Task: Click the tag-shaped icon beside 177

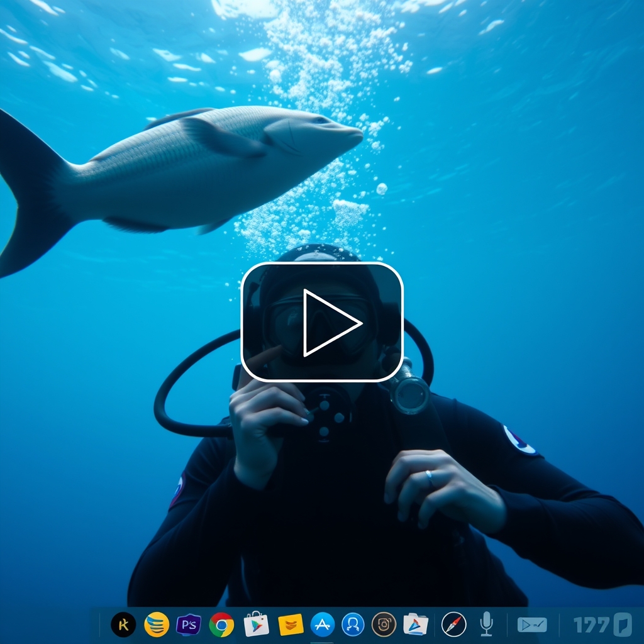Action: click(x=623, y=625)
